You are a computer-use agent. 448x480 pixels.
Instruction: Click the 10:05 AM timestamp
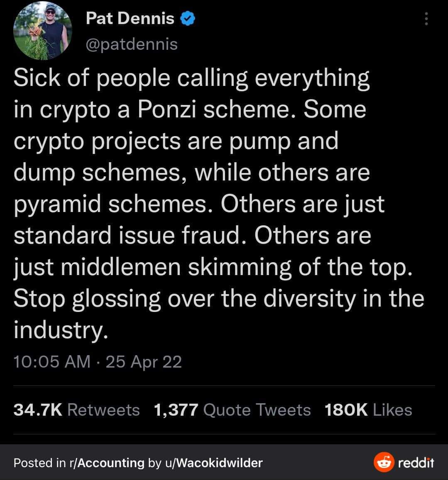[x=52, y=362]
